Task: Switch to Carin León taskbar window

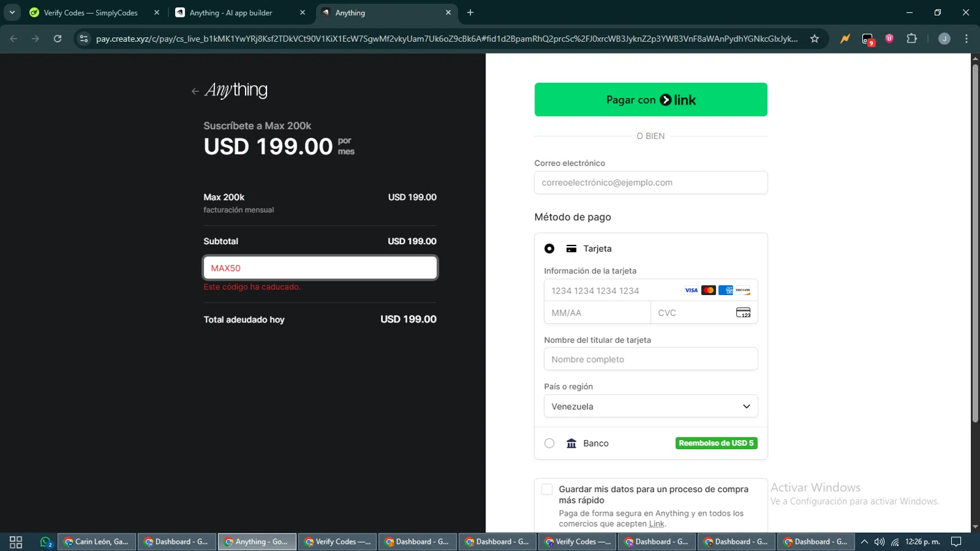Action: click(97, 542)
